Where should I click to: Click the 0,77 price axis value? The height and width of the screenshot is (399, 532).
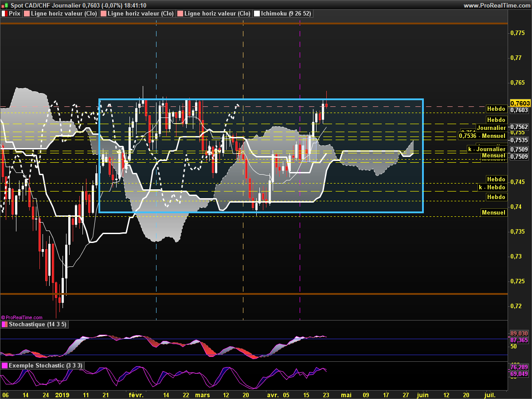tap(516, 58)
